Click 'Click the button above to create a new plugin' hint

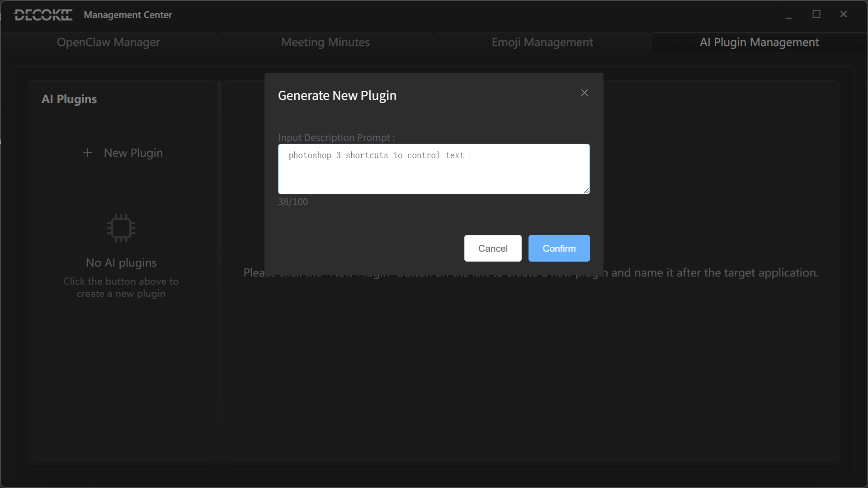click(x=121, y=287)
